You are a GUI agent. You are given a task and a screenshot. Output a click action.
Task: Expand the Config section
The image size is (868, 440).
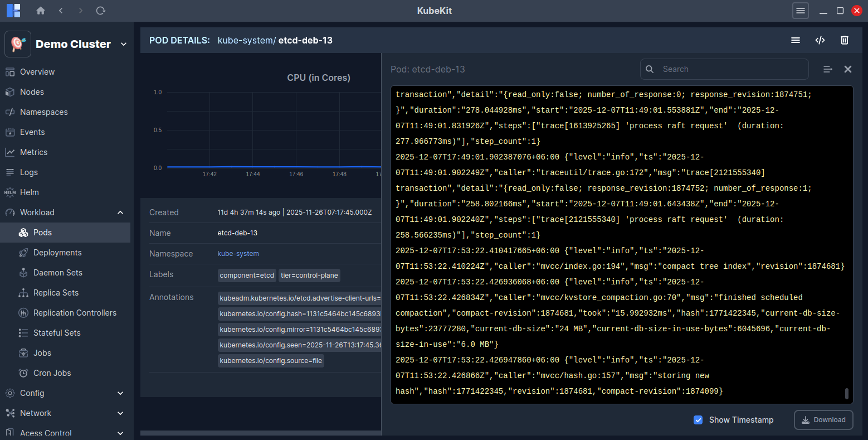pos(120,393)
